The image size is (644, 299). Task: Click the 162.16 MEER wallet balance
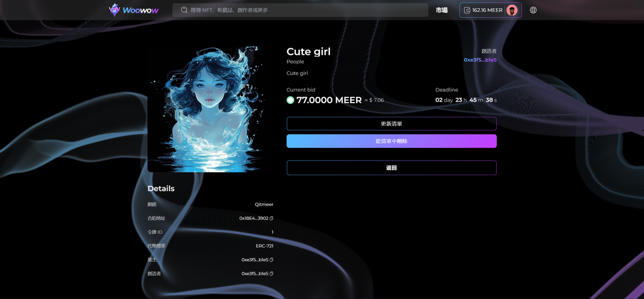tap(488, 10)
